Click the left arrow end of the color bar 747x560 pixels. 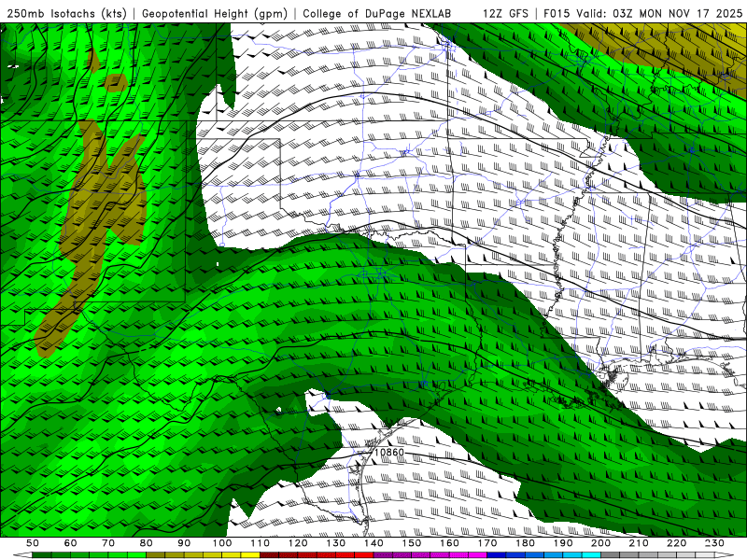coord(22,554)
